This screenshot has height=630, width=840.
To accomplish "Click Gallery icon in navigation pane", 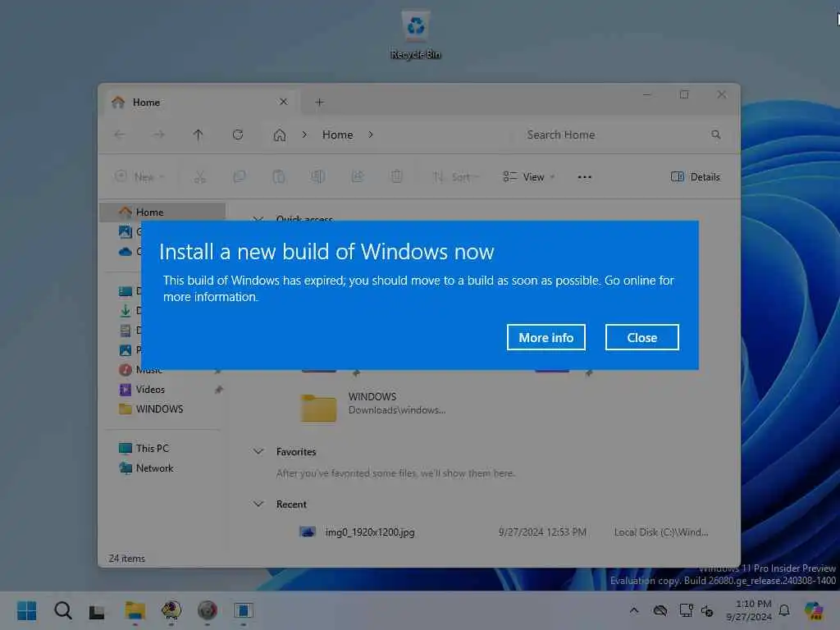I will pos(126,231).
